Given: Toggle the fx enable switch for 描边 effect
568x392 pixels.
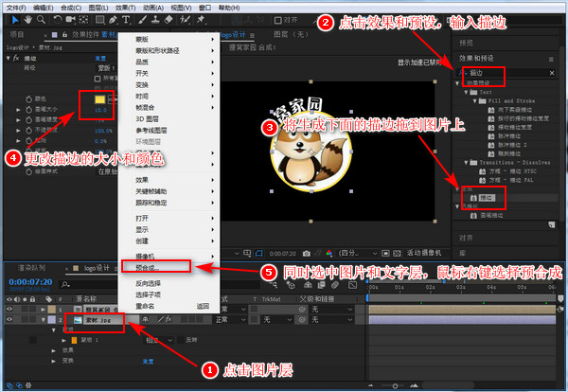Looking at the screenshot, I should (x=16, y=58).
